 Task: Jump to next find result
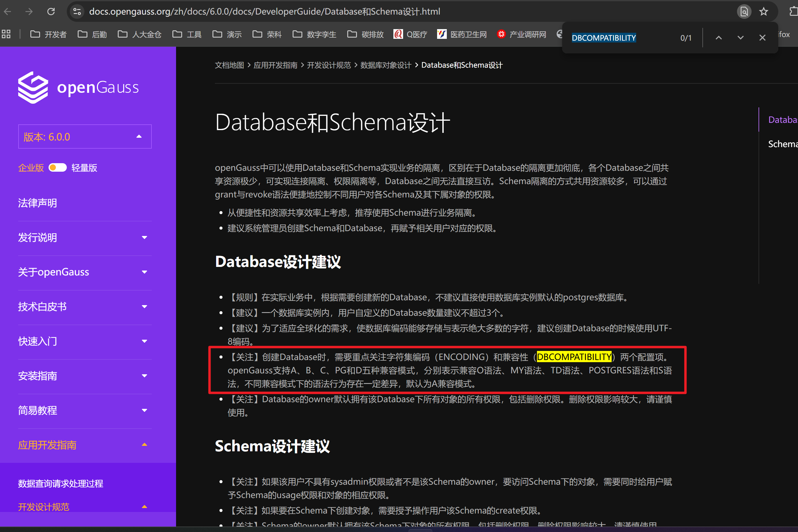click(x=741, y=38)
